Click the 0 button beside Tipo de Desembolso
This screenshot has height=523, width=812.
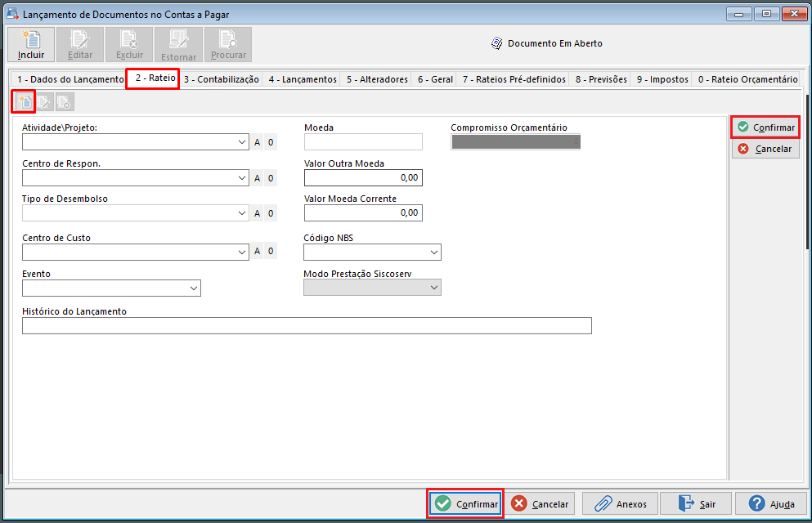(x=271, y=213)
